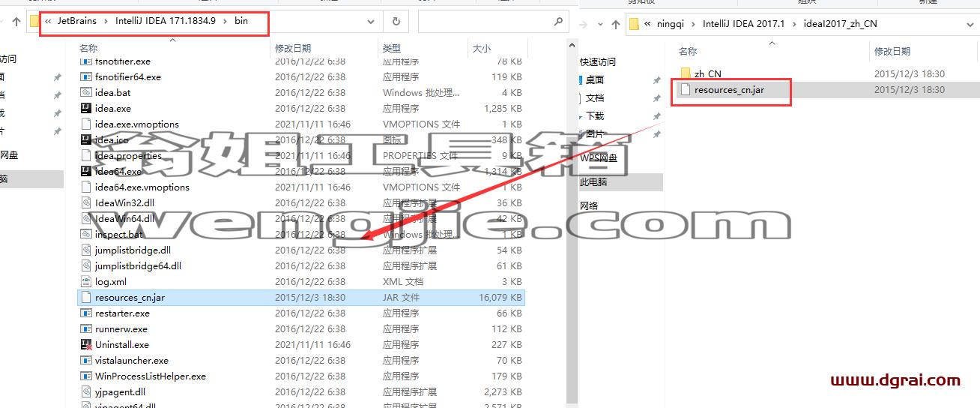Viewport: 980px width, 408px height.
Task: Open 下载 in right navigation pane
Action: click(x=595, y=116)
